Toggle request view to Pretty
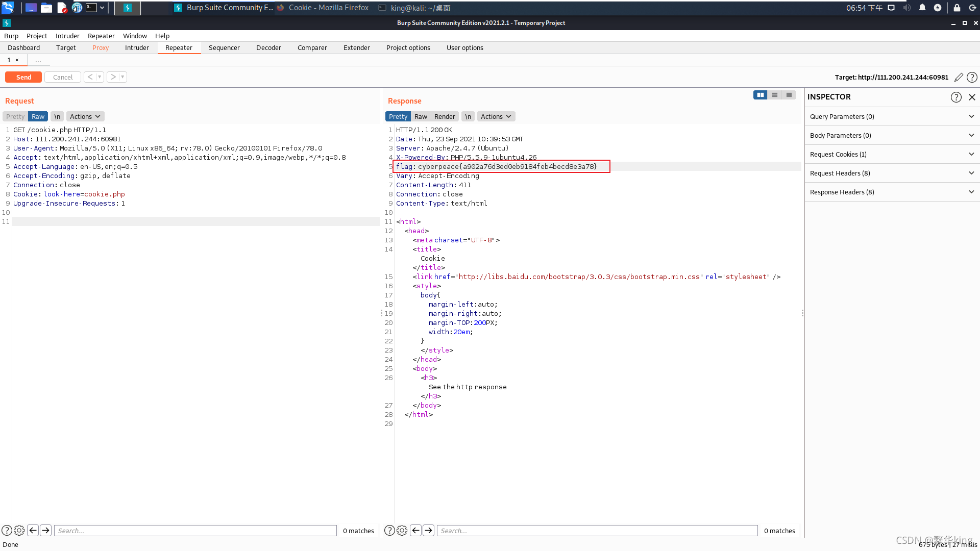This screenshot has height=551, width=980. pyautogui.click(x=15, y=116)
